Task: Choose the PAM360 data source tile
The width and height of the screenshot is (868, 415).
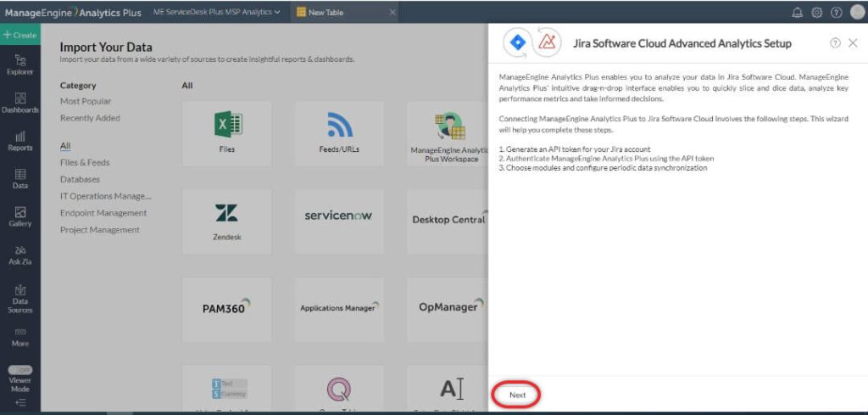Action: click(227, 310)
